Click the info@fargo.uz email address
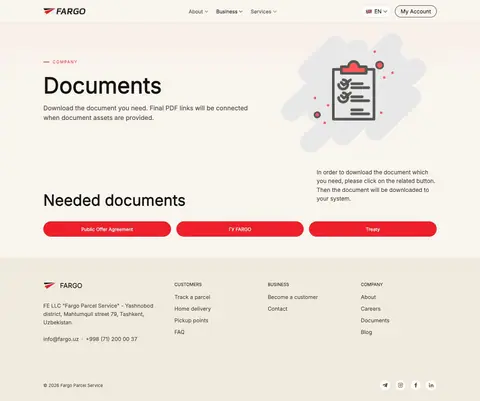This screenshot has height=401, width=480. [x=61, y=339]
